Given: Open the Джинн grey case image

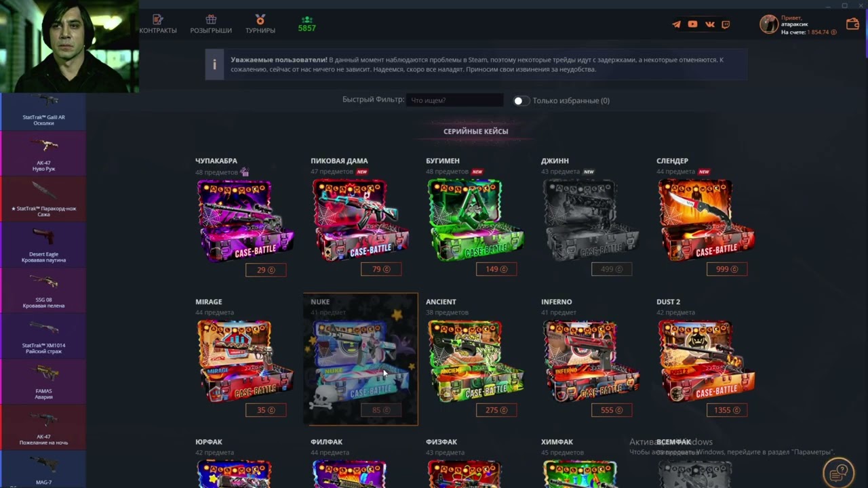Looking at the screenshot, I should (591, 220).
